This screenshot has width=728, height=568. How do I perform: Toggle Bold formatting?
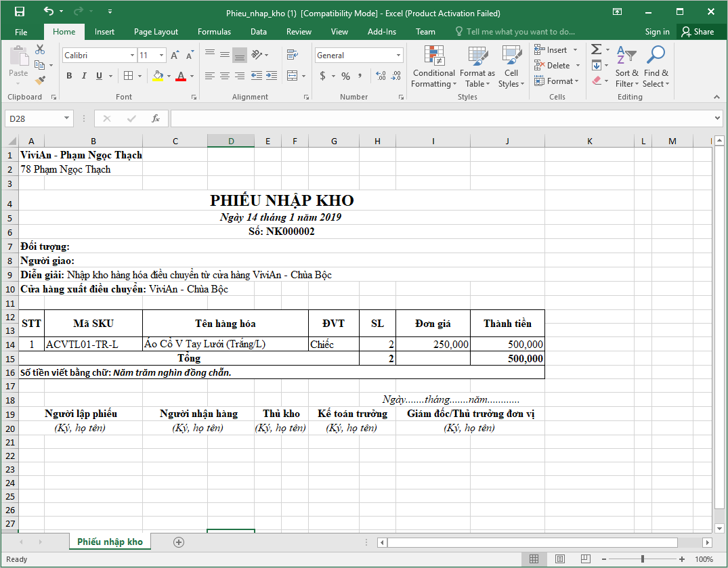click(x=69, y=76)
